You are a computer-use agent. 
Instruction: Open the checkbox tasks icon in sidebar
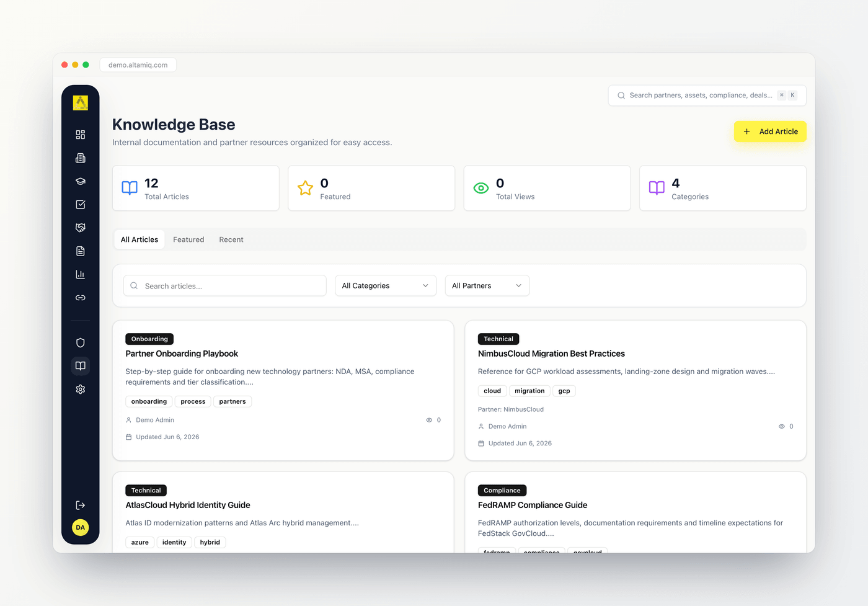click(81, 205)
